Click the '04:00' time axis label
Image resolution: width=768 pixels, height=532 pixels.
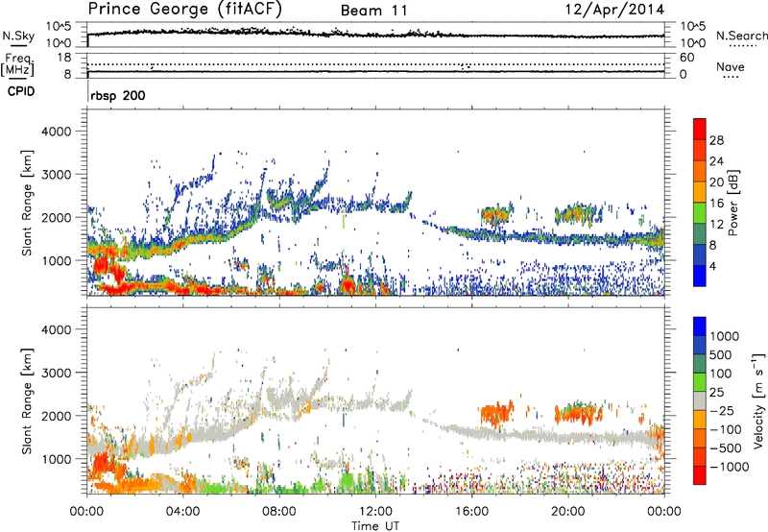[x=183, y=512]
